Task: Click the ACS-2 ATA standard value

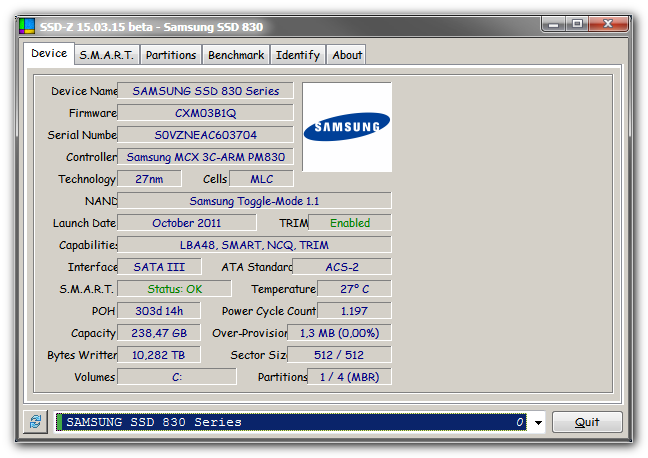Action: coord(342,267)
